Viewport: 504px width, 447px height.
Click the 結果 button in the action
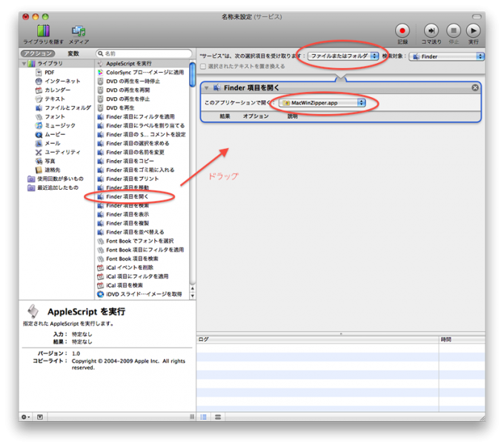pyautogui.click(x=225, y=116)
